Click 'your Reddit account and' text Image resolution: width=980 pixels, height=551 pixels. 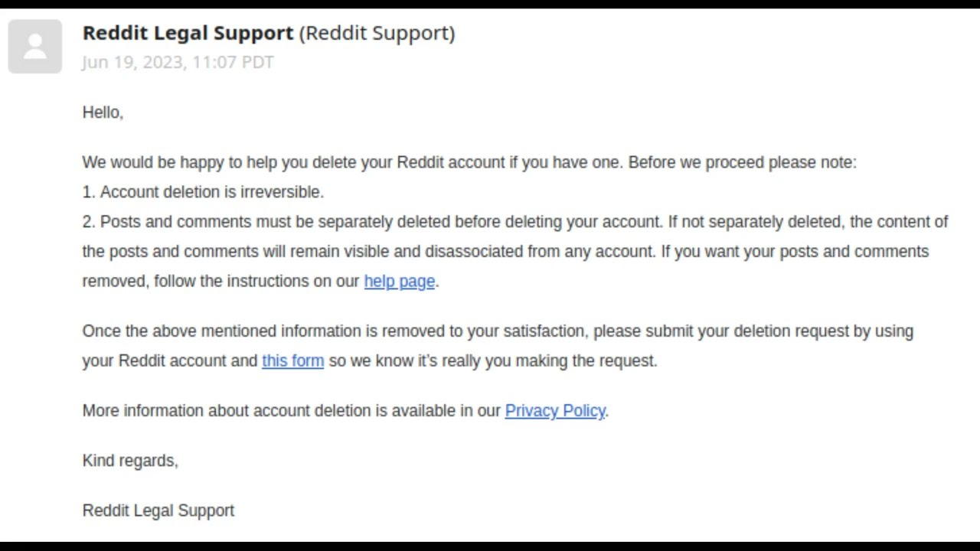point(170,360)
